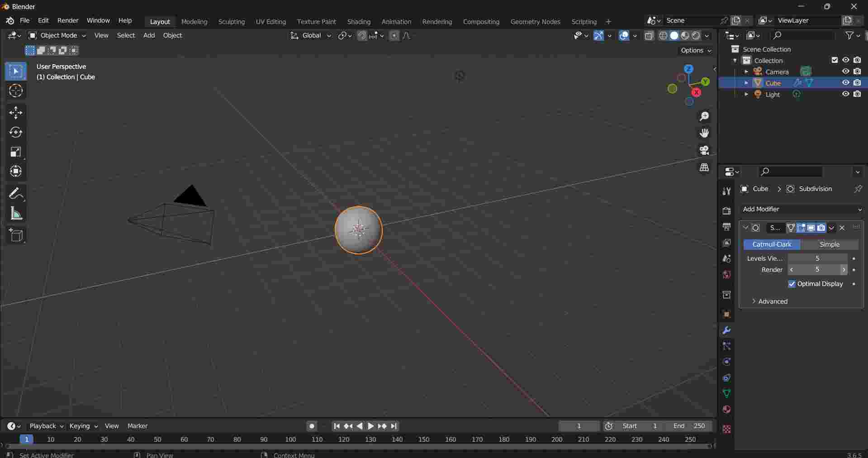868x458 pixels.
Task: Open the Render properties tab
Action: (726, 211)
